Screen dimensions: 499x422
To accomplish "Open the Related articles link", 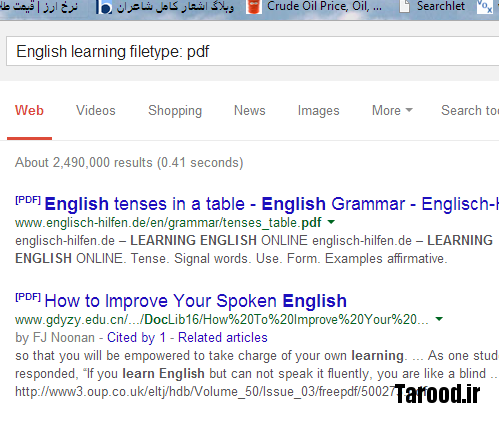I will tap(223, 338).
